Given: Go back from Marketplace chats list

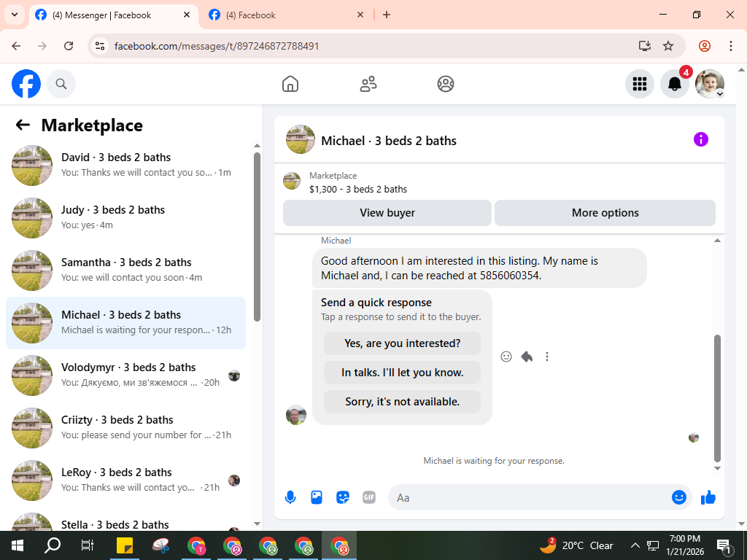Looking at the screenshot, I should coord(23,125).
